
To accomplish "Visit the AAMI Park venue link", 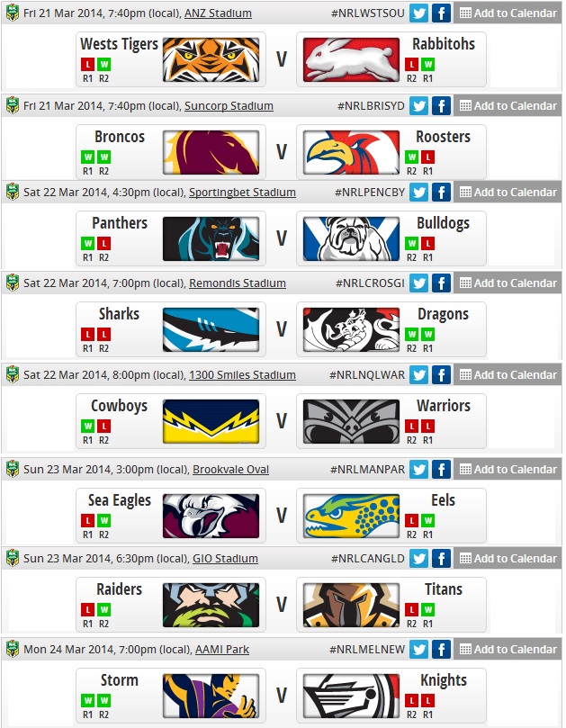I will point(220,650).
